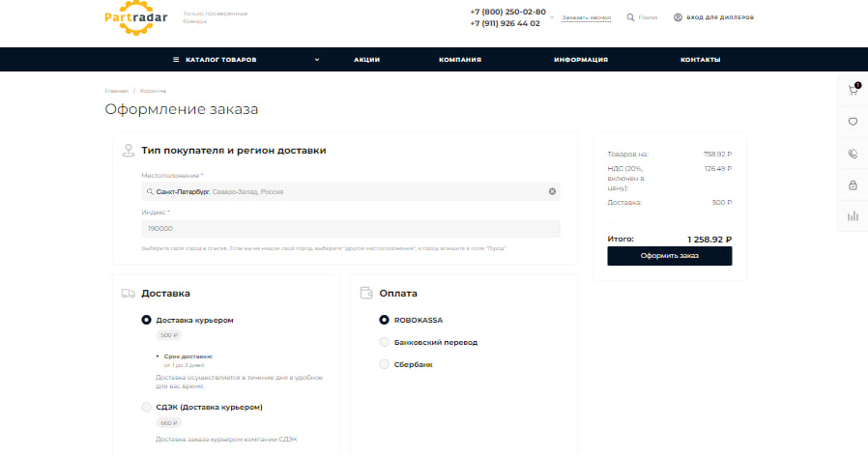Viewport: 868px width, 455px height.
Task: Click the callback phone icon in sidebar
Action: (x=854, y=154)
